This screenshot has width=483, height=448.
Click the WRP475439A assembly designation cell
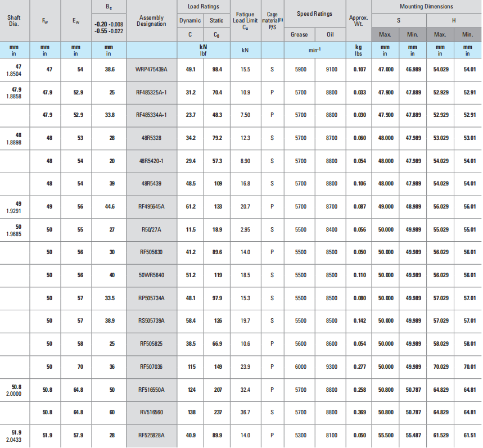[x=151, y=69]
